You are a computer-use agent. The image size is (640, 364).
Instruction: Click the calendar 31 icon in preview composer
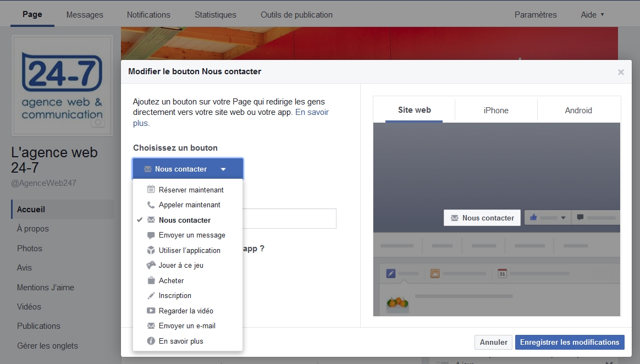tap(502, 273)
